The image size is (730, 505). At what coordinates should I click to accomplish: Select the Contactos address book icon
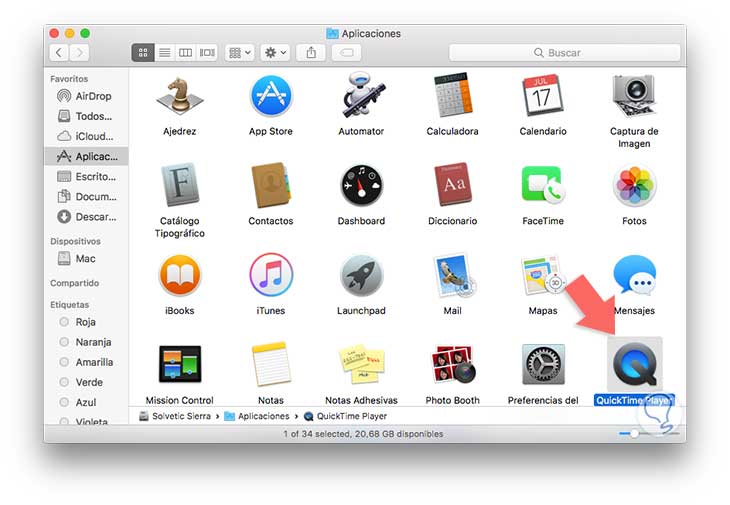point(270,185)
